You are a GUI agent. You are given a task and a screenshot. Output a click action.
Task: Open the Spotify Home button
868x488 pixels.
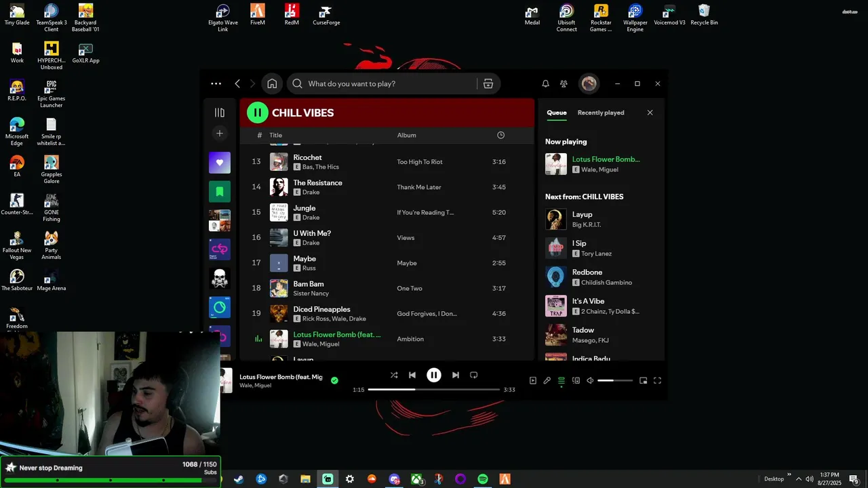pyautogui.click(x=272, y=84)
